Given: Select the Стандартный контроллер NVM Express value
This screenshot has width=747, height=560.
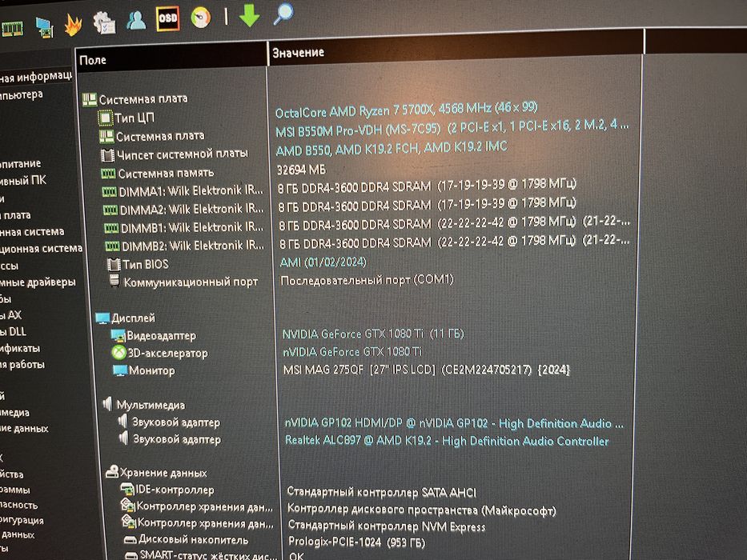Looking at the screenshot, I should 387,526.
